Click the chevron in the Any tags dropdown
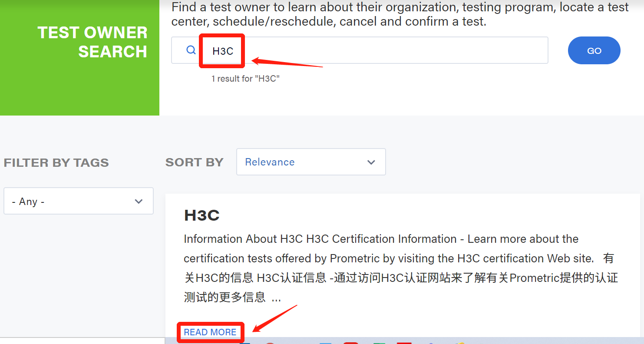This screenshot has height=344, width=644. click(x=139, y=202)
